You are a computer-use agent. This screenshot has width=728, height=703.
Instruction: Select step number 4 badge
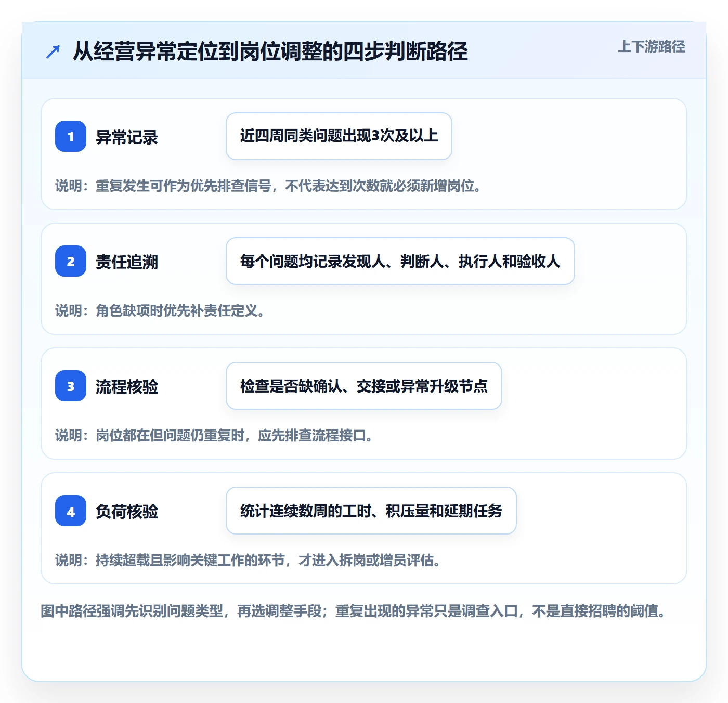click(71, 511)
